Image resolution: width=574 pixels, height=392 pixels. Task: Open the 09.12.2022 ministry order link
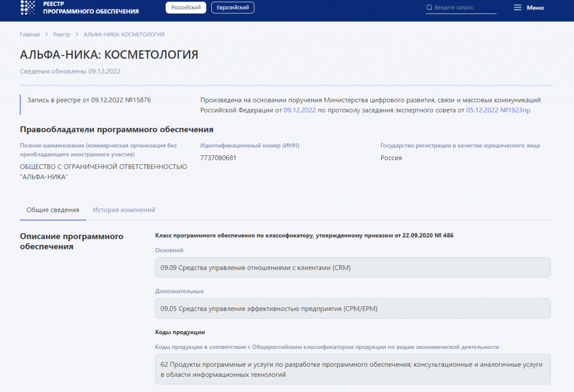[x=300, y=110]
